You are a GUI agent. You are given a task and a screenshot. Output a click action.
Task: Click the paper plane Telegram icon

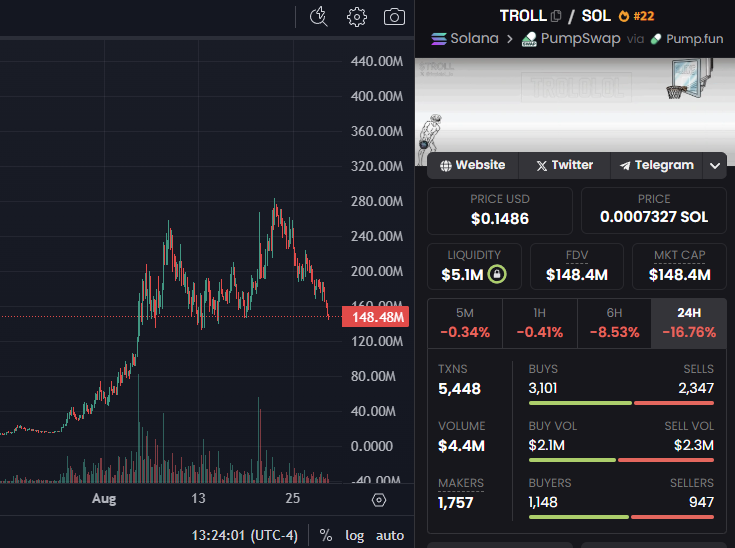coord(625,165)
